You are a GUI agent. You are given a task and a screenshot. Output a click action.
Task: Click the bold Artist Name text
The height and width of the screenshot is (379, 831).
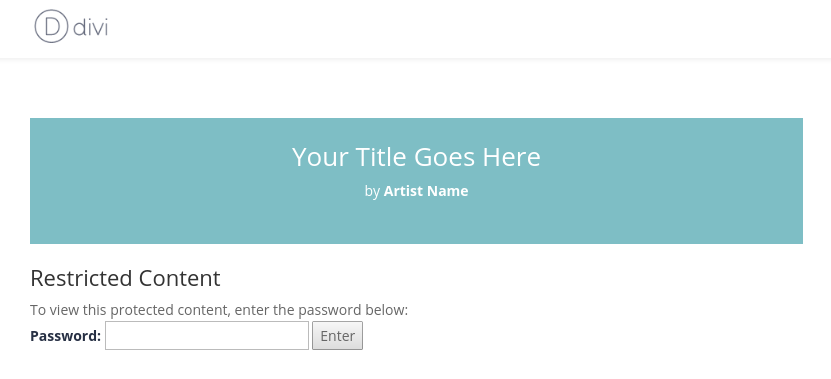coord(426,191)
